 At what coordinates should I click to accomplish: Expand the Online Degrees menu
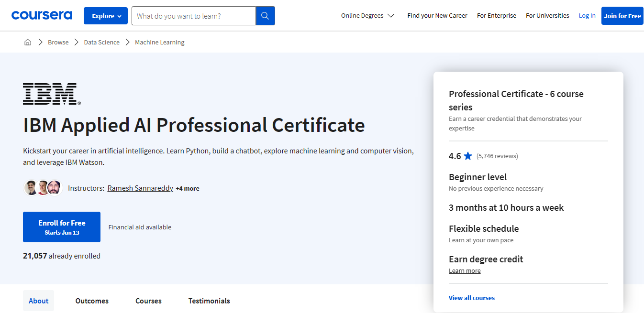(x=367, y=16)
